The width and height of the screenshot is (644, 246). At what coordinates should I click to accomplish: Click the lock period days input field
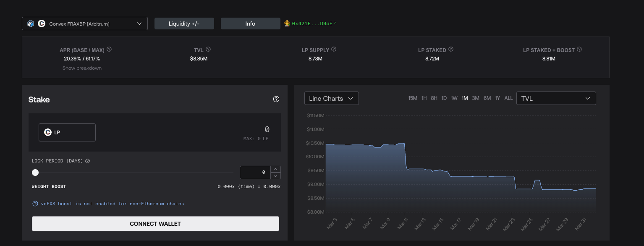coord(255,172)
